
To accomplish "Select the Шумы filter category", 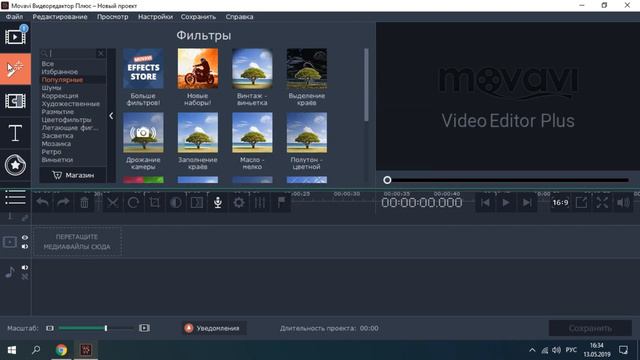I will pos(51,88).
